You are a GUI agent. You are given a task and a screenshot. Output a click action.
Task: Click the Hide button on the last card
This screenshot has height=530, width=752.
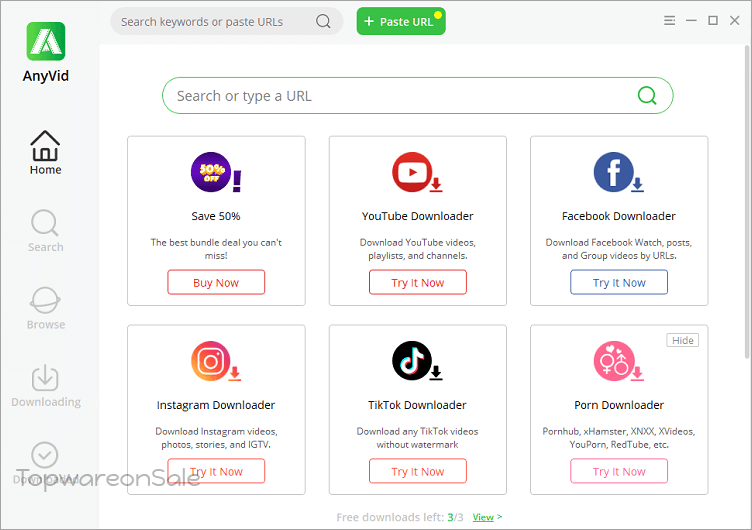[682, 340]
